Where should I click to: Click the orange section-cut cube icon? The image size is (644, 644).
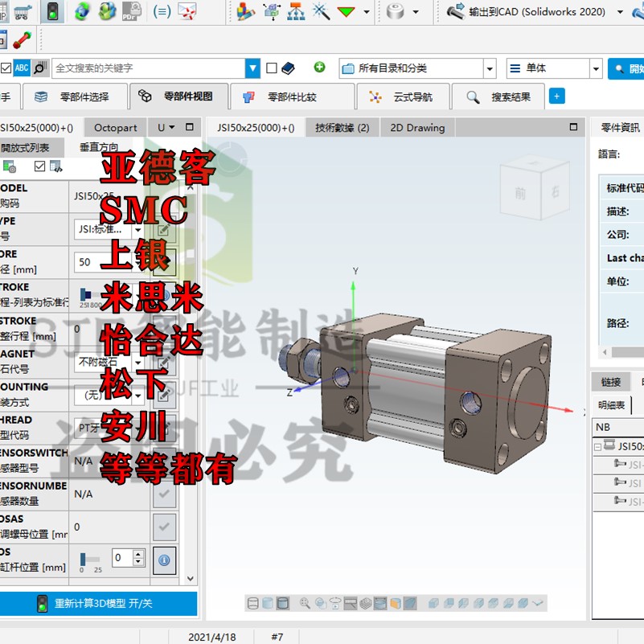click(396, 603)
